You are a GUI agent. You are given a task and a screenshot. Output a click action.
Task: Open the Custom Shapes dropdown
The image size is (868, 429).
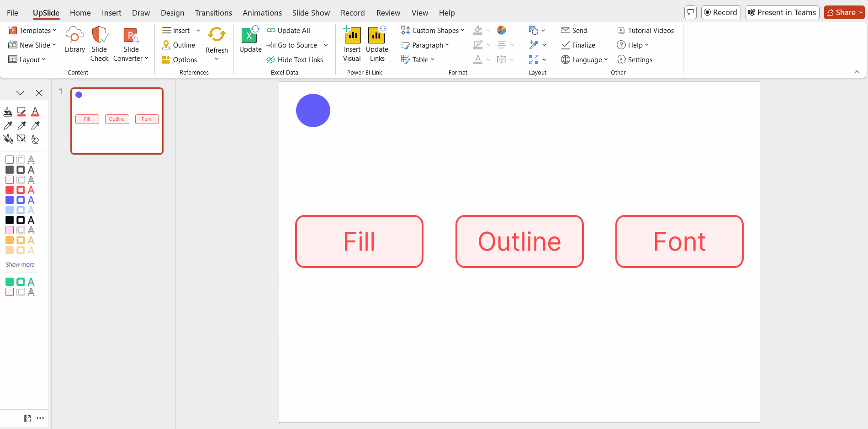[433, 30]
